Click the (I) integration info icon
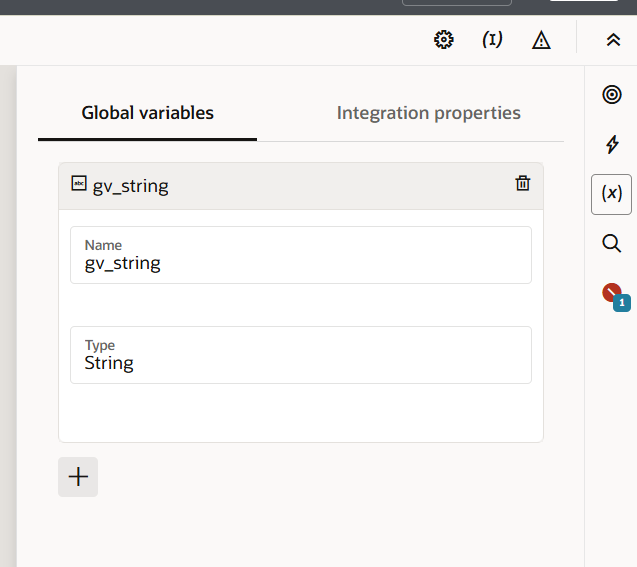This screenshot has width=637, height=567. [x=492, y=40]
